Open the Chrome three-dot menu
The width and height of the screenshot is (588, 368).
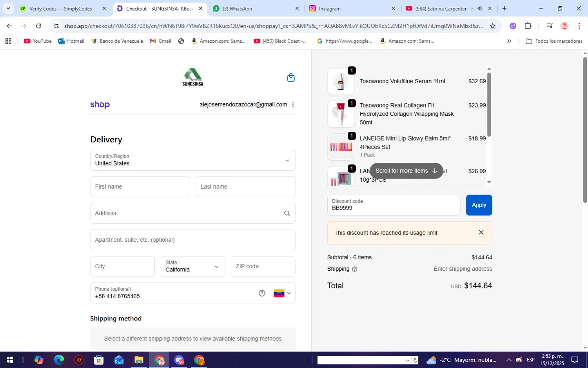tap(579, 26)
